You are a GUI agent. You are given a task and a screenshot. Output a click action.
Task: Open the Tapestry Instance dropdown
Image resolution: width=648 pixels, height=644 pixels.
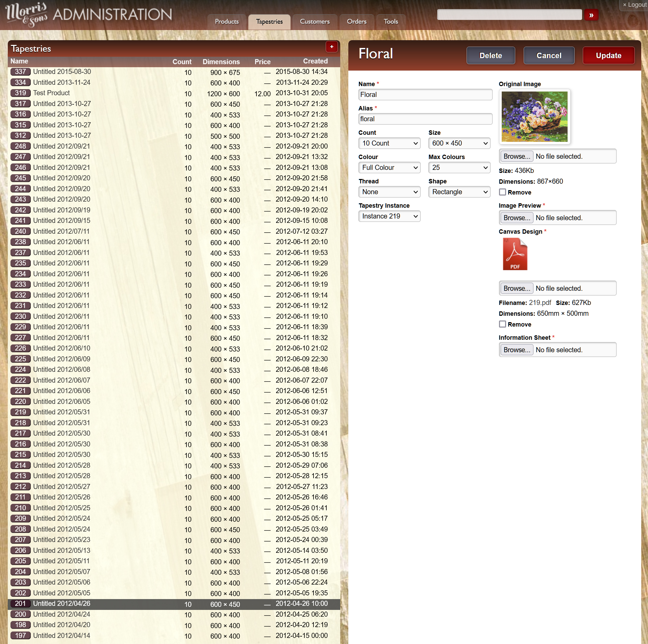coord(389,216)
